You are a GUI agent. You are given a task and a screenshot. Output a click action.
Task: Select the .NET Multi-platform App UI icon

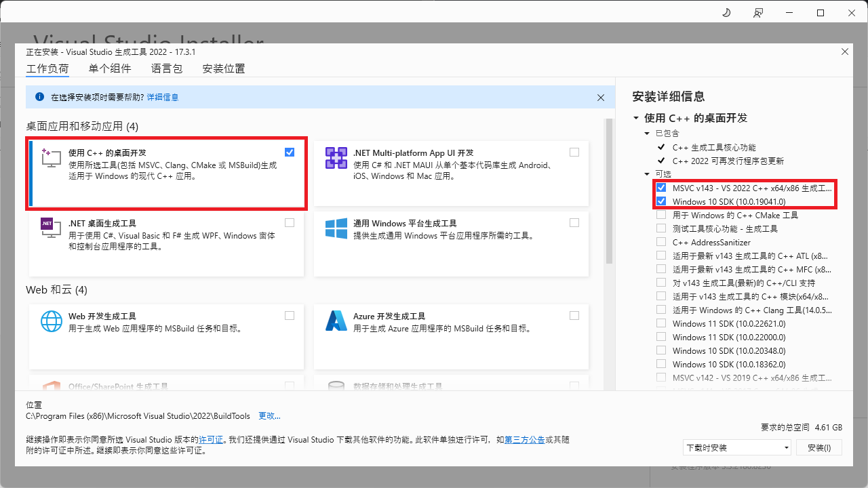click(x=336, y=157)
